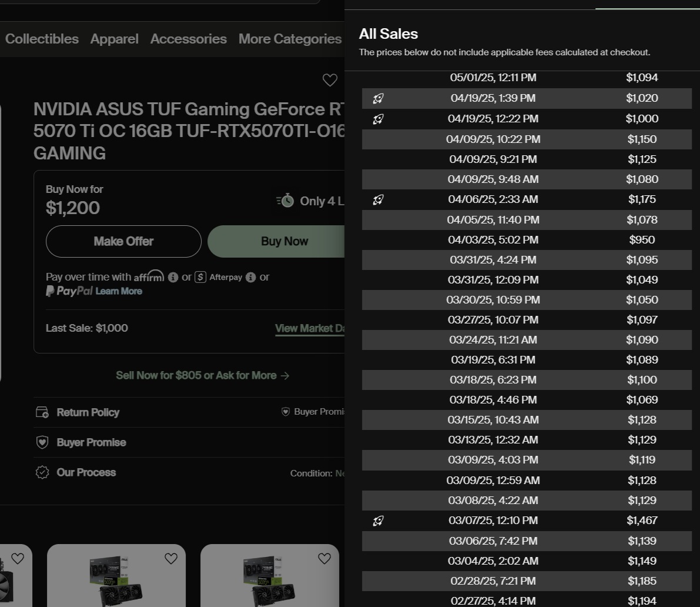Click the 04/09/25, 9:48 AM sale date
This screenshot has width=700, height=607.
[x=493, y=179]
